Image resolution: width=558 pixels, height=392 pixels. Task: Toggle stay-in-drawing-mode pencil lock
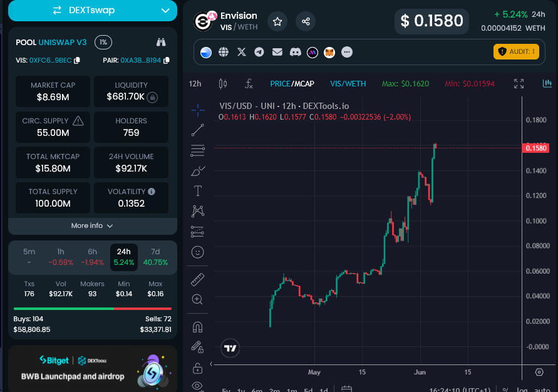[198, 347]
